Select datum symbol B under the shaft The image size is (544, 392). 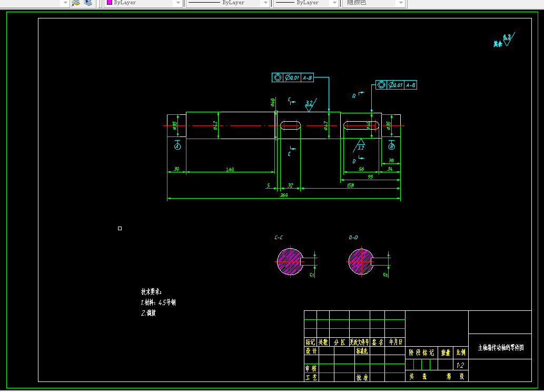(391, 145)
